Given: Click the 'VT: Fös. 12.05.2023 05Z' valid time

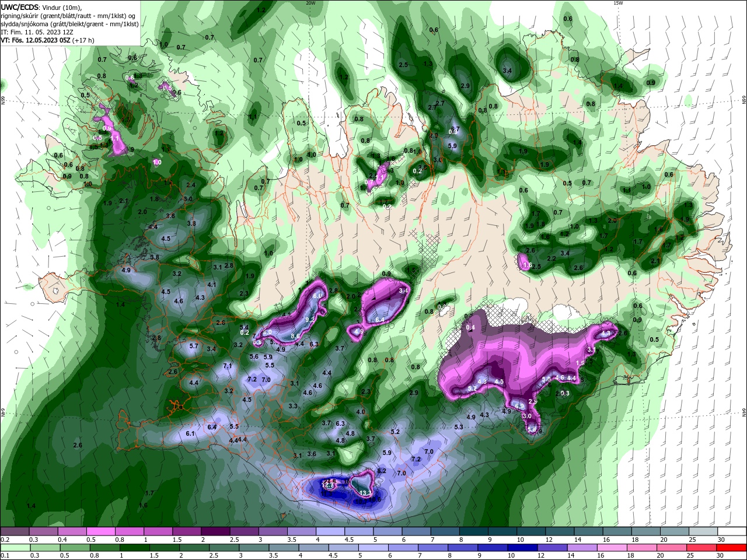Looking at the screenshot, I should [34, 40].
